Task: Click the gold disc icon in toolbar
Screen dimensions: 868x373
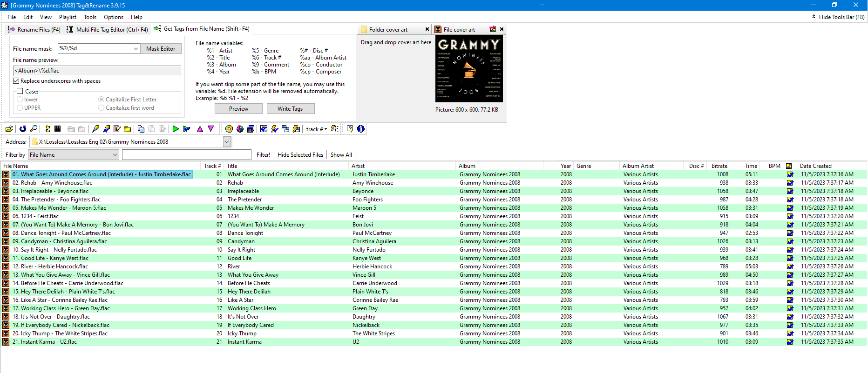Action: [229, 129]
